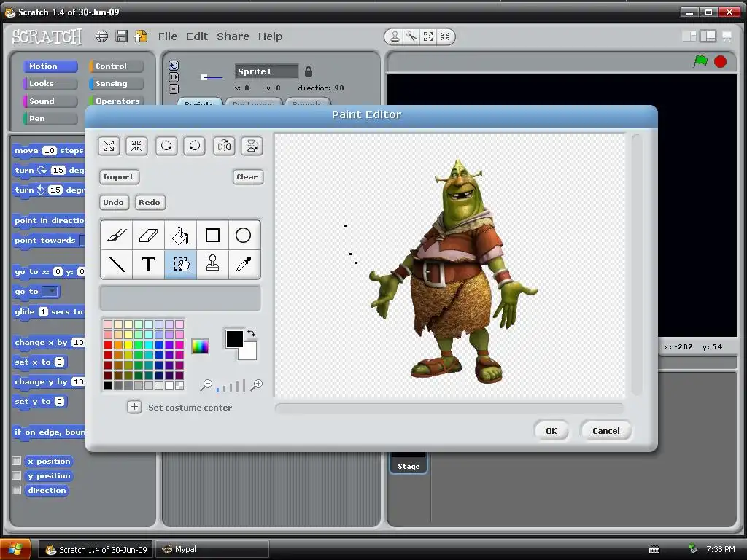Click the save floppy disk icon
The image size is (747, 560).
122,36
